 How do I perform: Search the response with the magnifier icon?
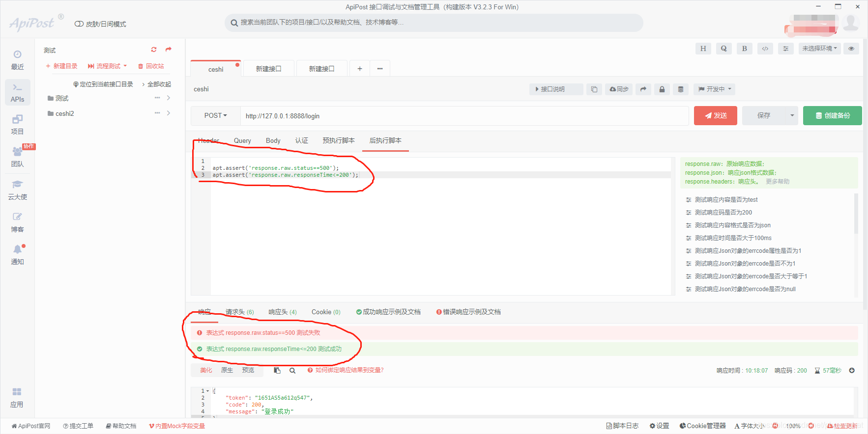(x=292, y=371)
